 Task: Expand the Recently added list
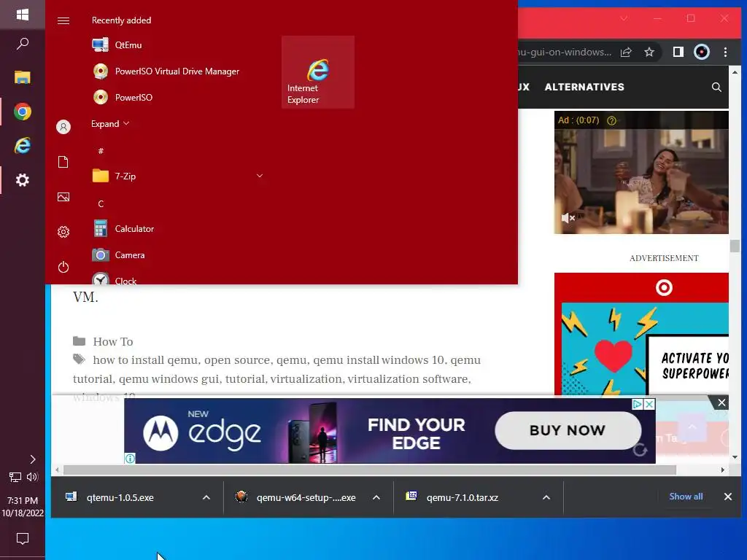tap(110, 124)
